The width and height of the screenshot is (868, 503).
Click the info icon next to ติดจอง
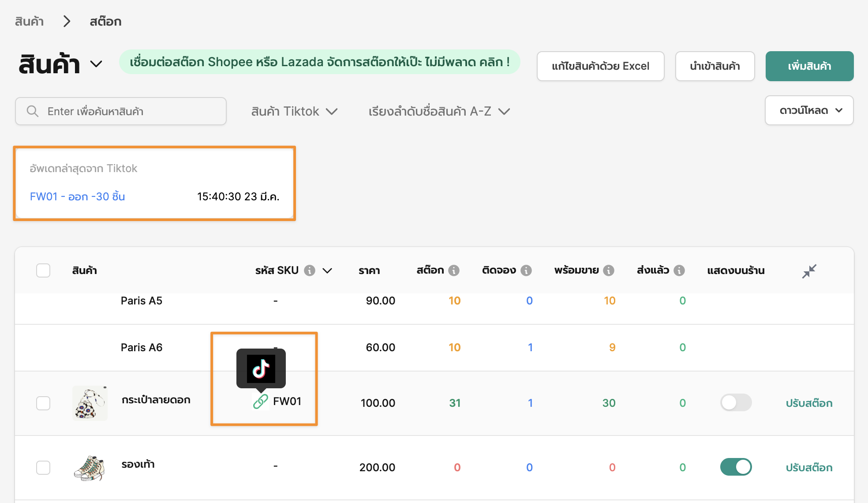tap(526, 270)
